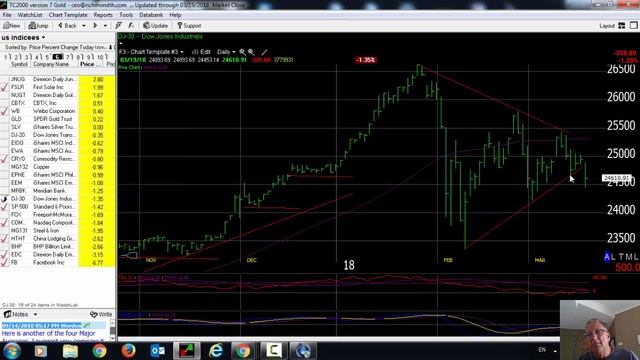Open Internet Explorer from the taskbar
The height and width of the screenshot is (360, 640).
pyautogui.click(x=216, y=351)
